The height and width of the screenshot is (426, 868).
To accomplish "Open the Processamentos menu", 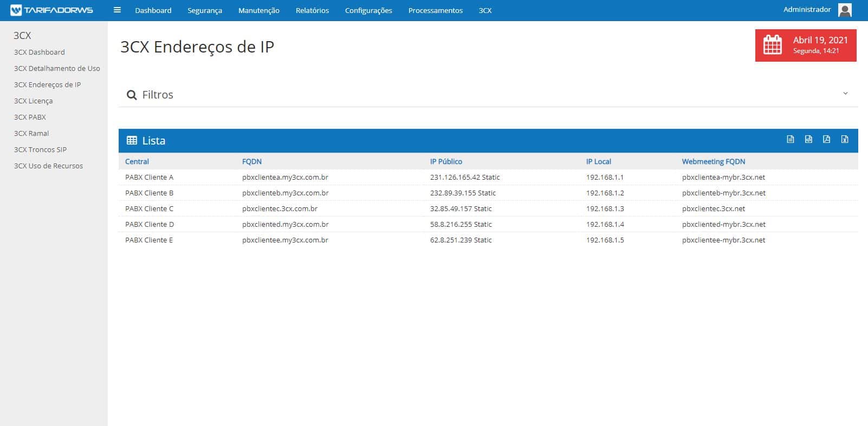I will pos(436,10).
